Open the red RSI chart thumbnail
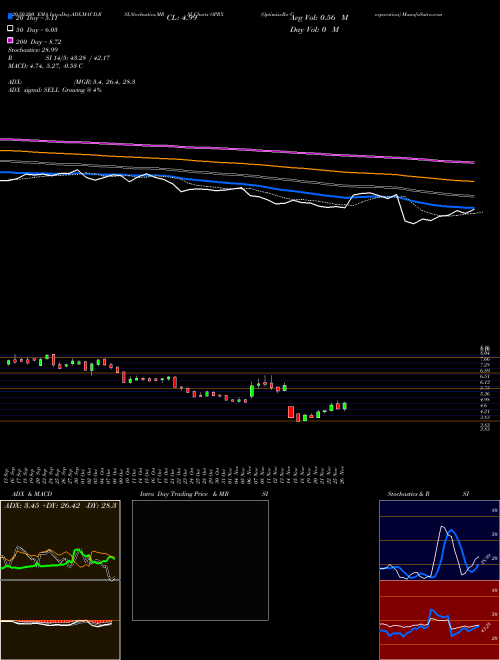Screen dimensions: 500x660 click(x=439, y=620)
